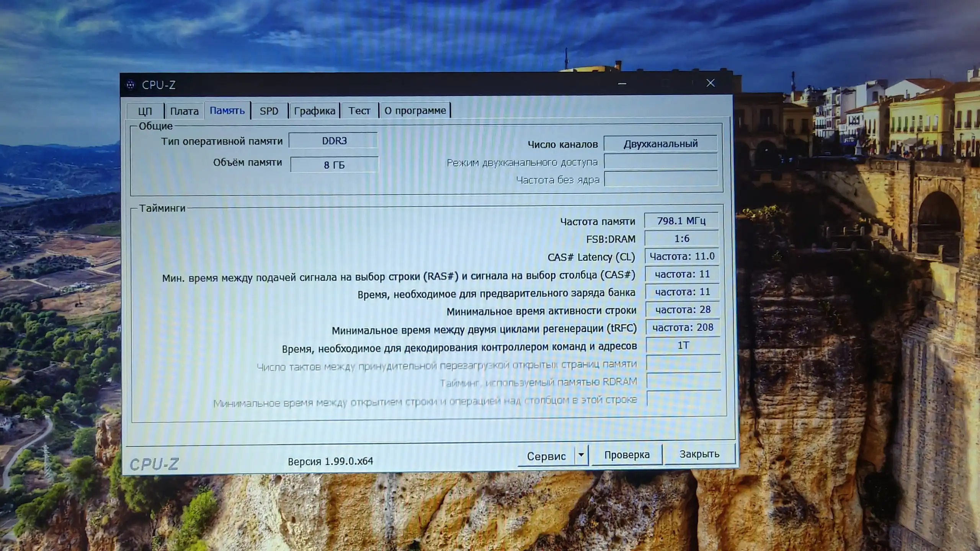Click the FSB:DRAM 1:6 ratio field
The height and width of the screenshot is (551, 980).
coord(682,238)
